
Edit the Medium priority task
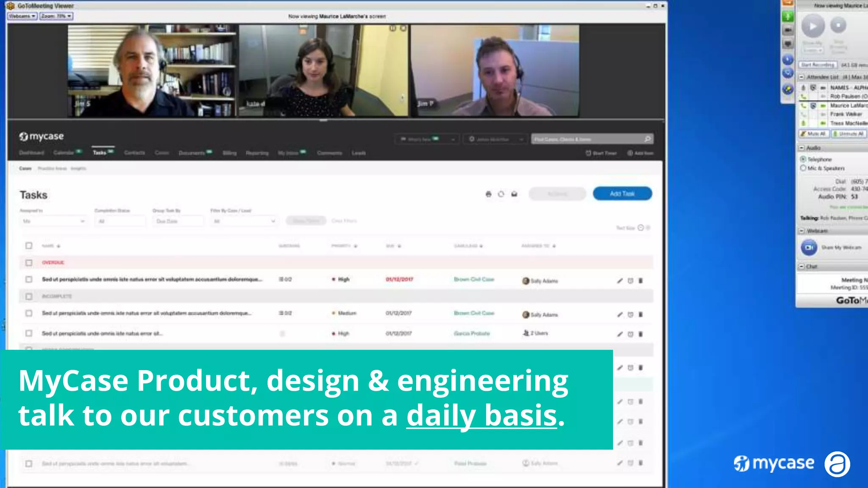coord(620,314)
